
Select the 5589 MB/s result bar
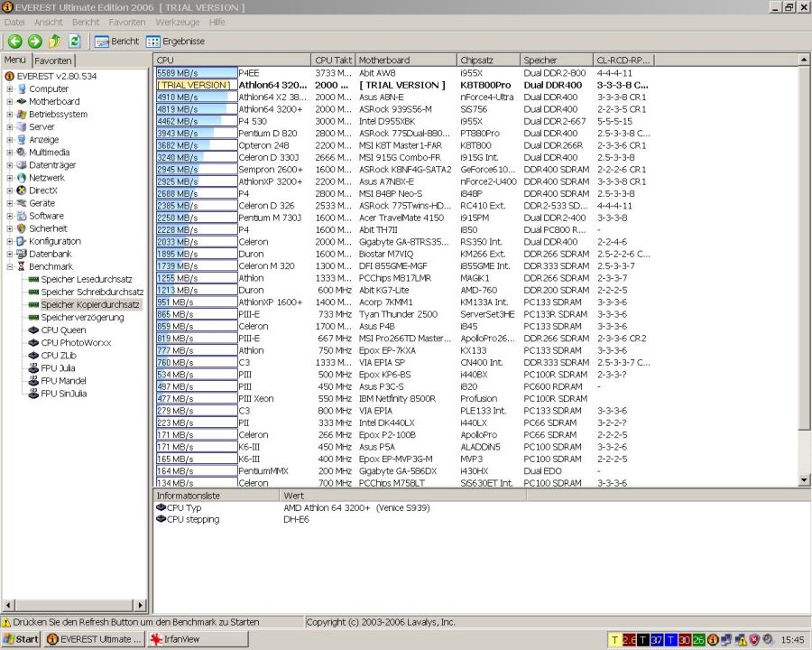[197, 73]
